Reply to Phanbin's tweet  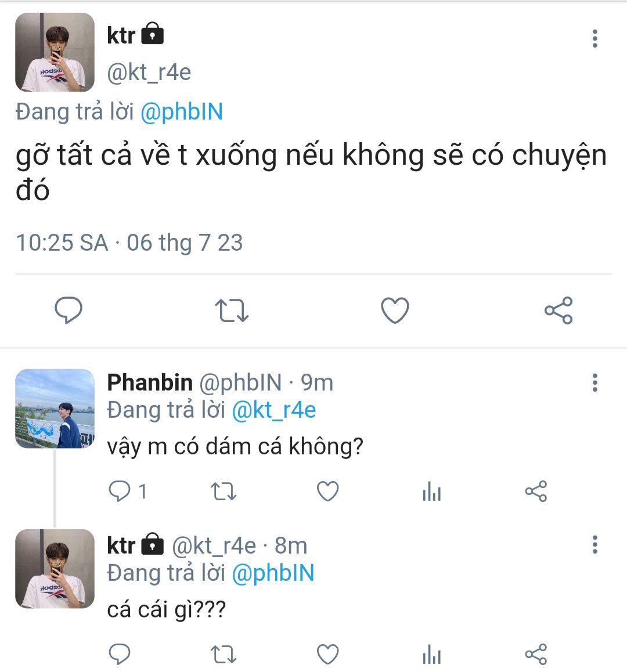pos(120,492)
